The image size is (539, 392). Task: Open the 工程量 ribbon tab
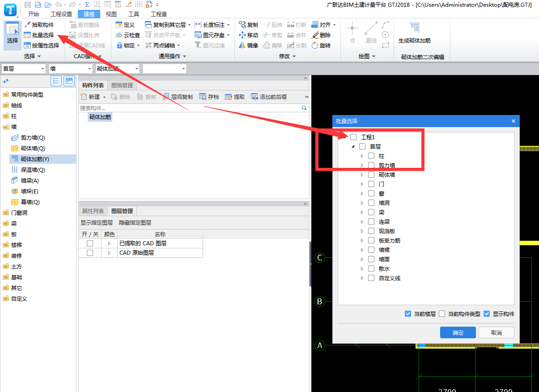(x=159, y=14)
